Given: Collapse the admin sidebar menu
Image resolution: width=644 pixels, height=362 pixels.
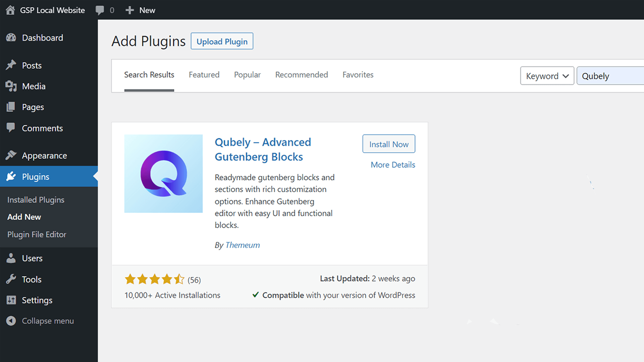Looking at the screenshot, I should point(47,321).
